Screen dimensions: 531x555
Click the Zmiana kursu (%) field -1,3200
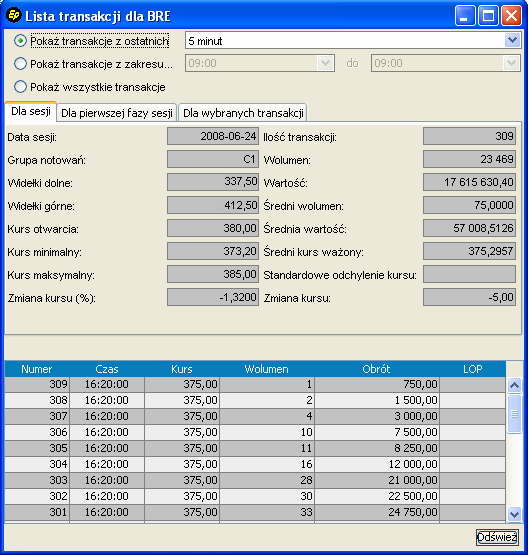tap(213, 297)
